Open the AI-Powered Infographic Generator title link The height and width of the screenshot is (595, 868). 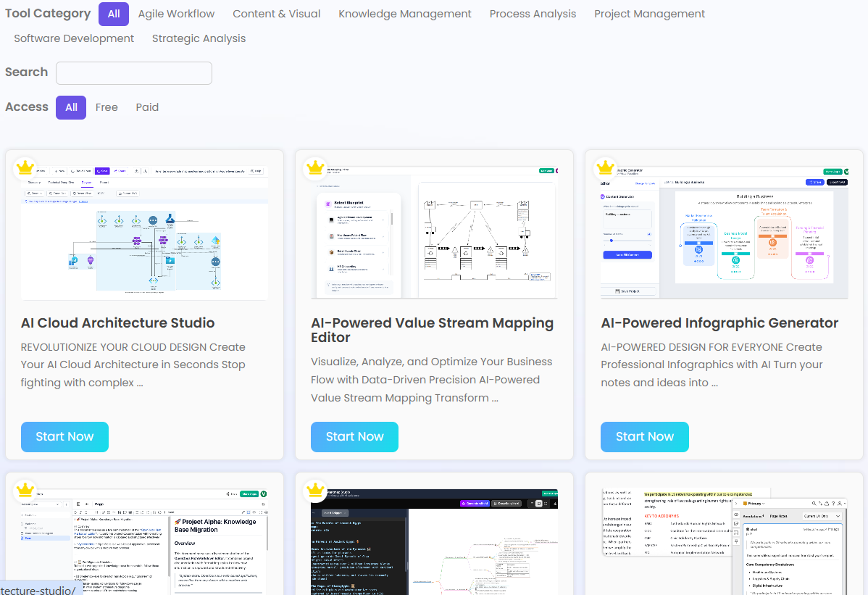tap(719, 323)
